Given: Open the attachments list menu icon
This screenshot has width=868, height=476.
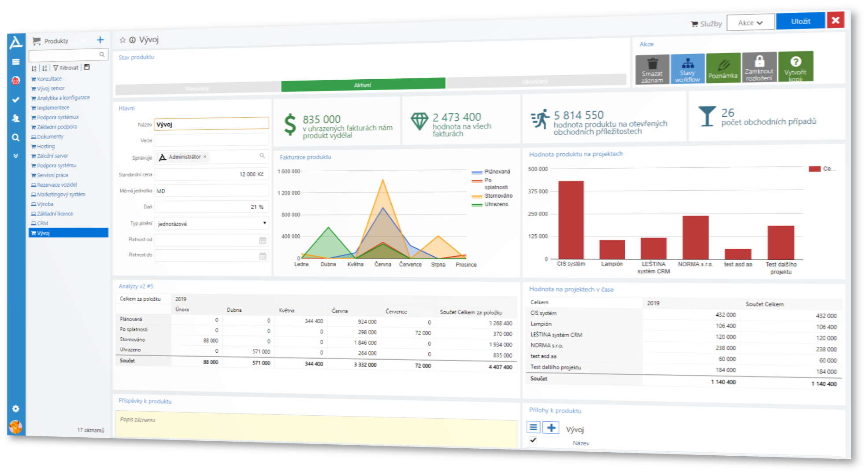Looking at the screenshot, I should 534,427.
